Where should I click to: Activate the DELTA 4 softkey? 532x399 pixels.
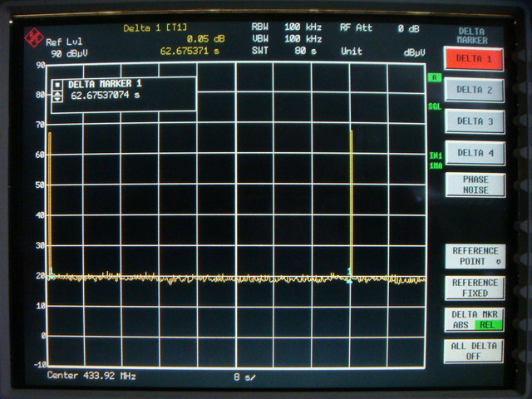(x=475, y=153)
